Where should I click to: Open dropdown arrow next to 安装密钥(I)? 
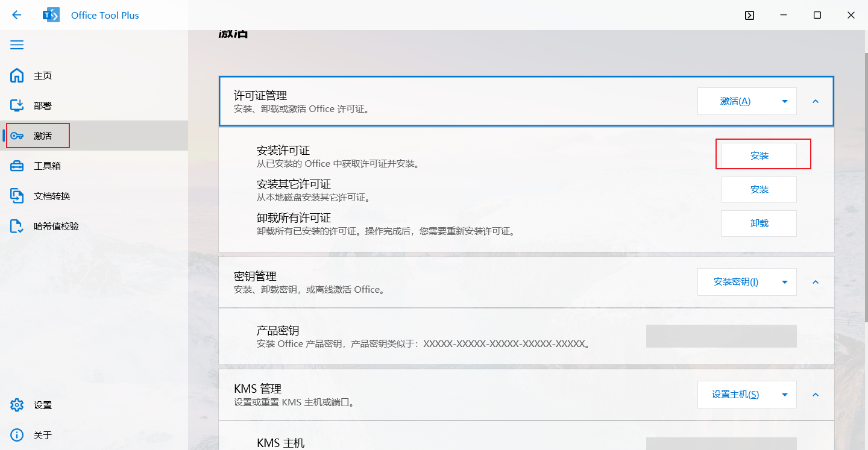click(x=785, y=281)
